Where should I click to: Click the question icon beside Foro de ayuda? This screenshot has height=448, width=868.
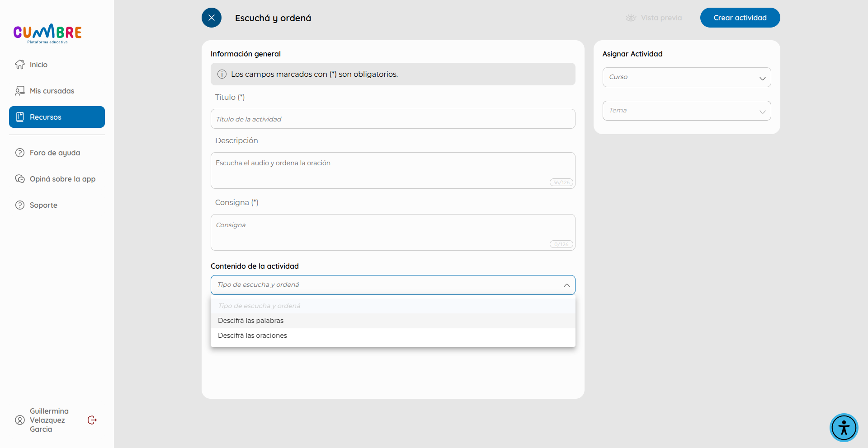click(x=20, y=153)
